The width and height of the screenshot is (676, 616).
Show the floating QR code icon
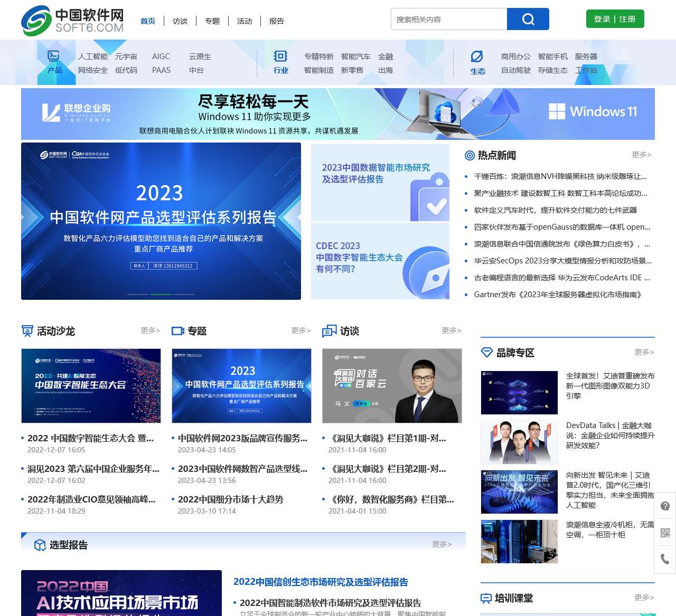click(x=665, y=533)
